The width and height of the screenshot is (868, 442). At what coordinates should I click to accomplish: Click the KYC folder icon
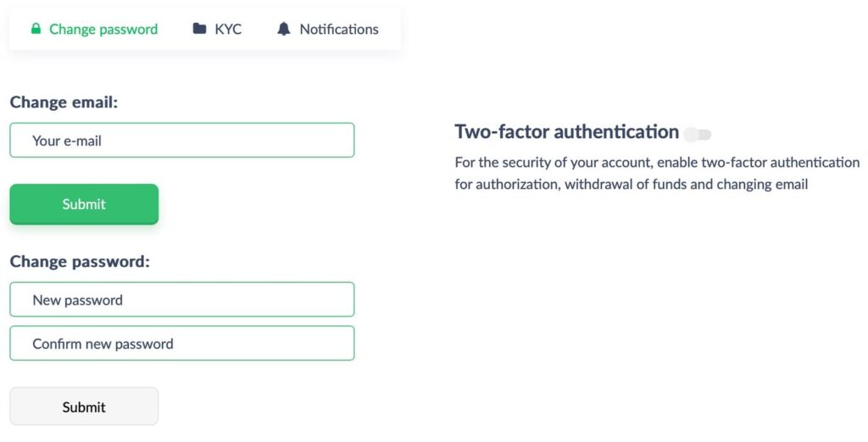point(200,29)
